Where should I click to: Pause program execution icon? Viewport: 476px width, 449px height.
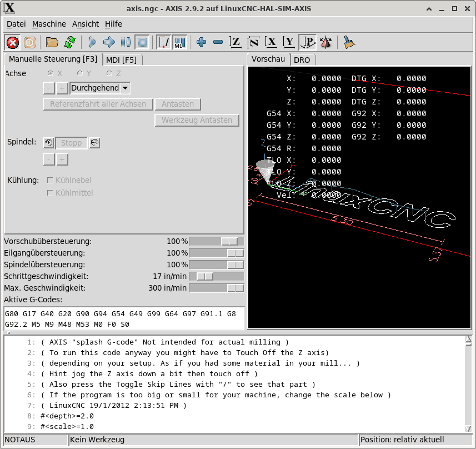[x=126, y=42]
